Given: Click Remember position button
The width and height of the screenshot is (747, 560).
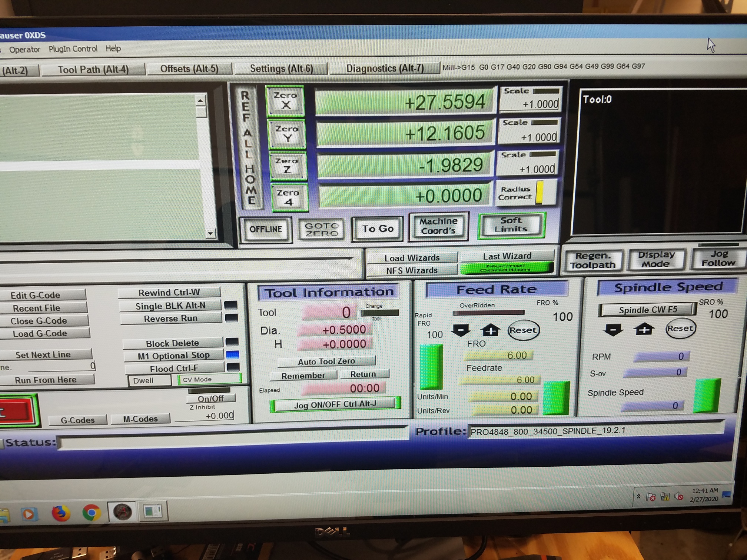Looking at the screenshot, I should (x=303, y=376).
